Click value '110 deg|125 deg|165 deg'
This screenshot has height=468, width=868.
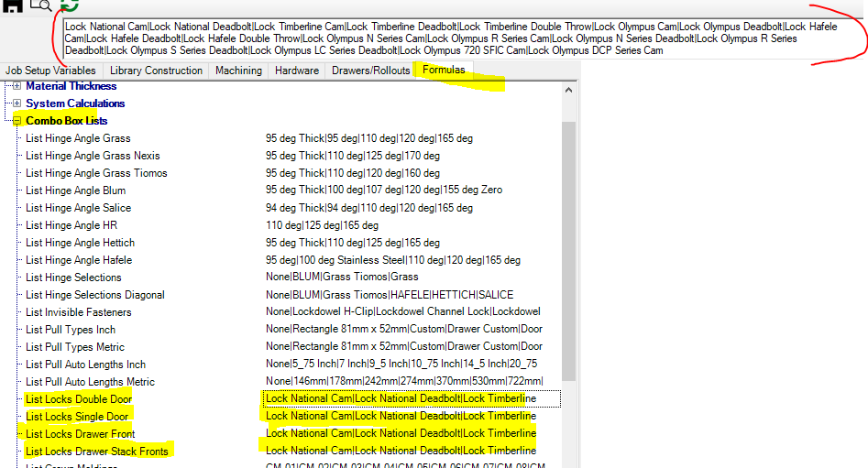pyautogui.click(x=323, y=225)
